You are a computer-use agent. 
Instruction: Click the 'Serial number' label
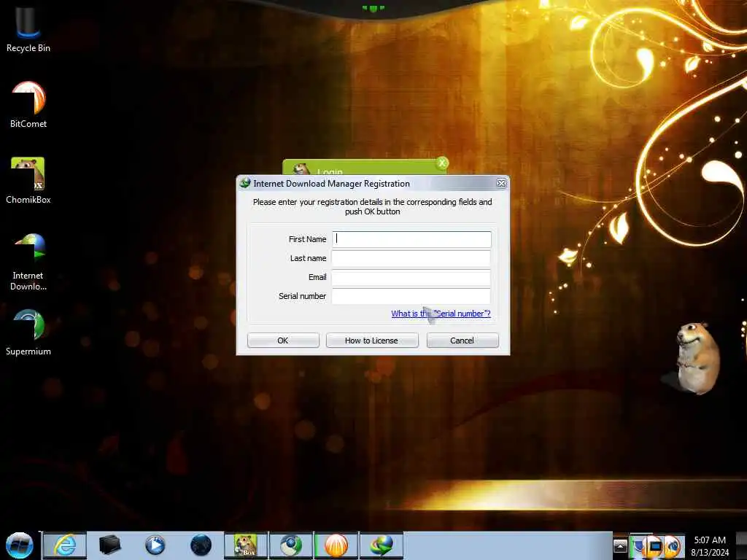(302, 296)
